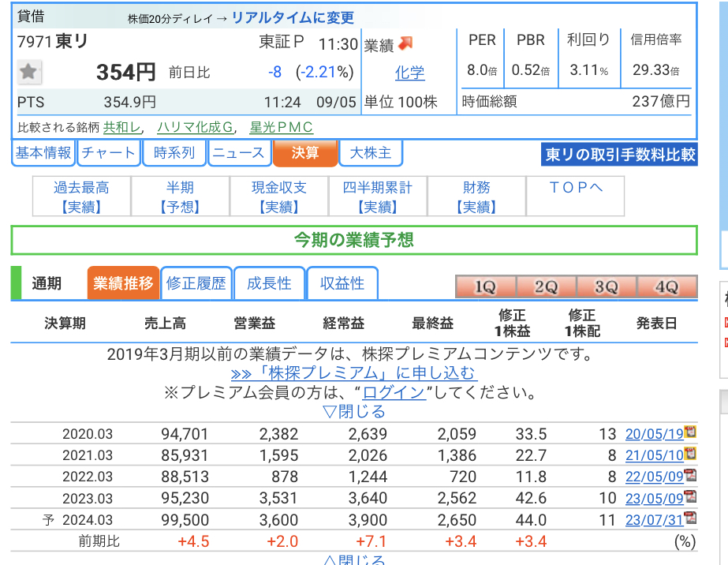Open the 成長性 tab
The width and height of the screenshot is (728, 565).
coord(269,283)
